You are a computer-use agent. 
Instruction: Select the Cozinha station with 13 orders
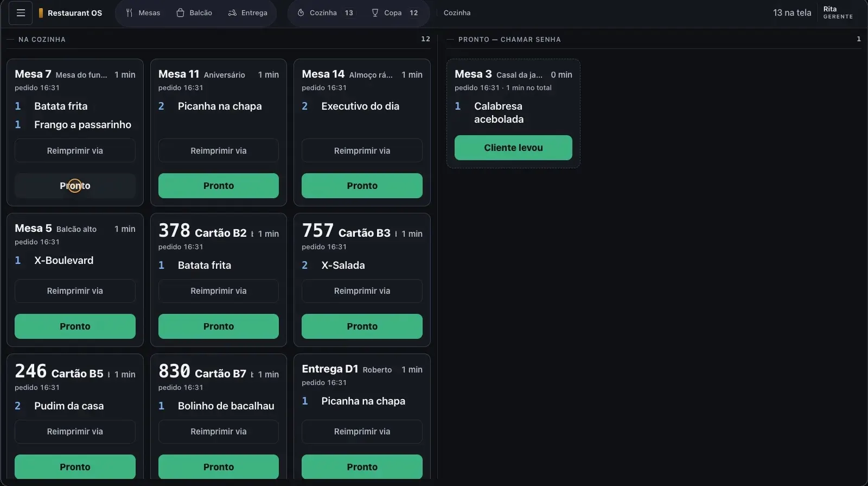click(325, 13)
